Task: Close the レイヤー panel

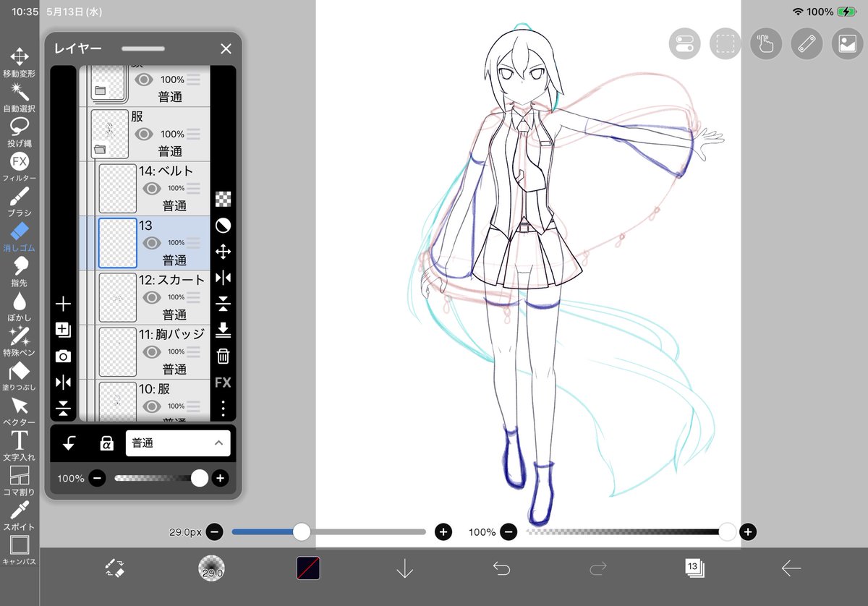Action: pos(226,48)
